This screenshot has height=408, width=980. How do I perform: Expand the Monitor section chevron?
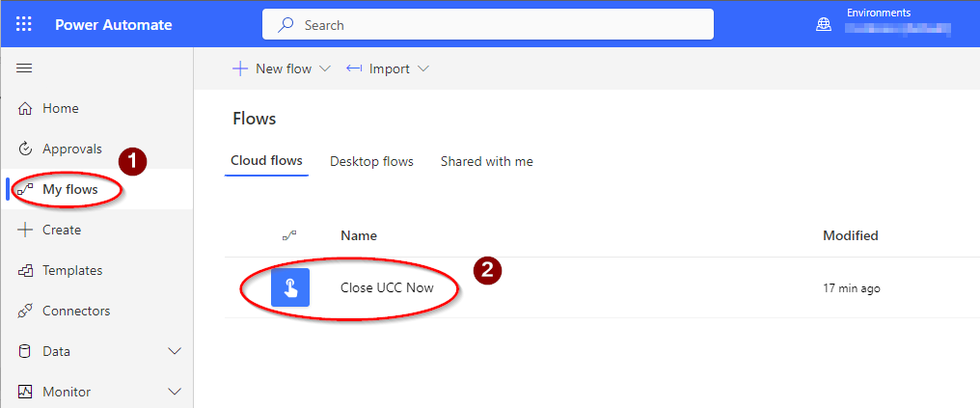point(175,392)
